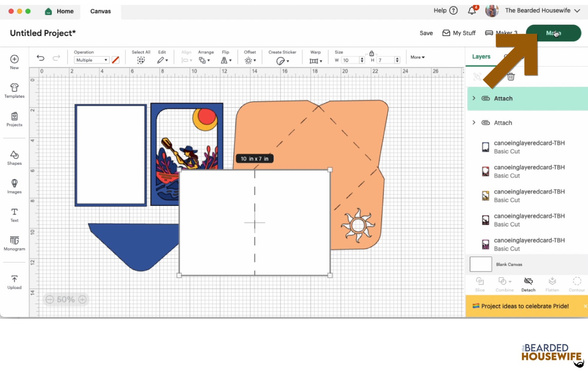The image size is (588, 374).
Task: Click the width input field
Action: click(350, 60)
